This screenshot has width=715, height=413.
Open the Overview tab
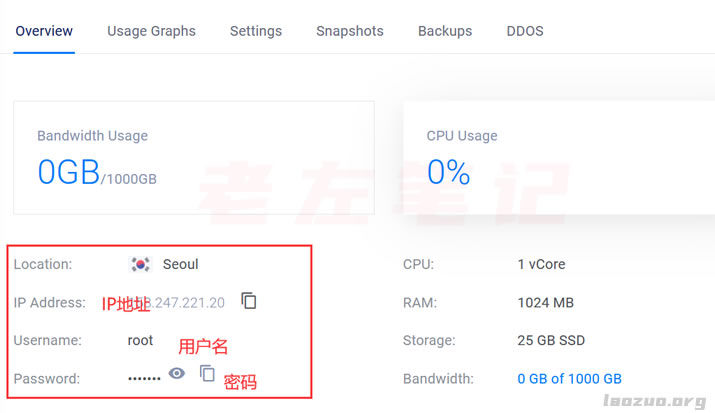[x=44, y=31]
